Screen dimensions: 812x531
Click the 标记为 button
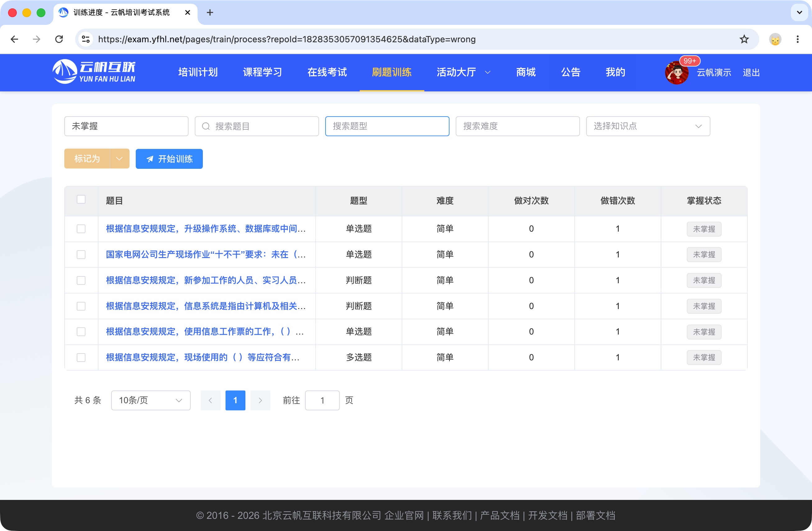click(87, 159)
